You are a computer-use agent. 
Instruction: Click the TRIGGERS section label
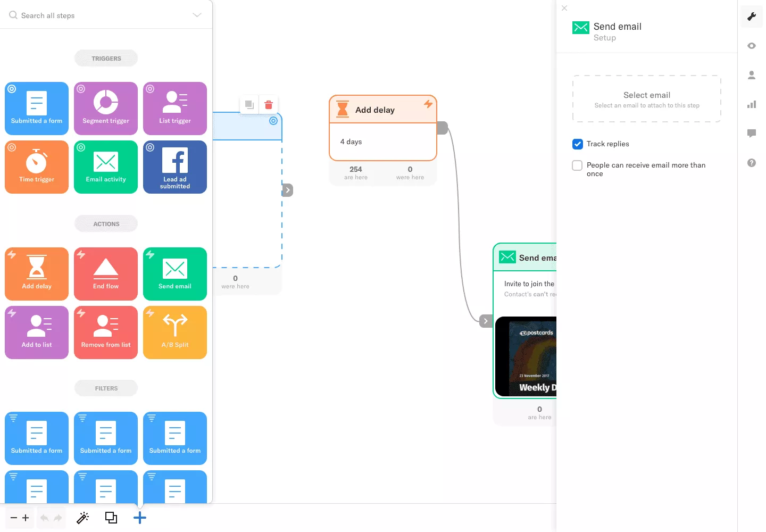coord(106,59)
